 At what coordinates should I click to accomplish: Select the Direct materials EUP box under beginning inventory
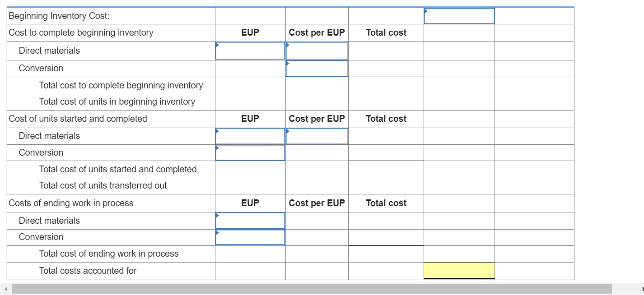tap(250, 51)
